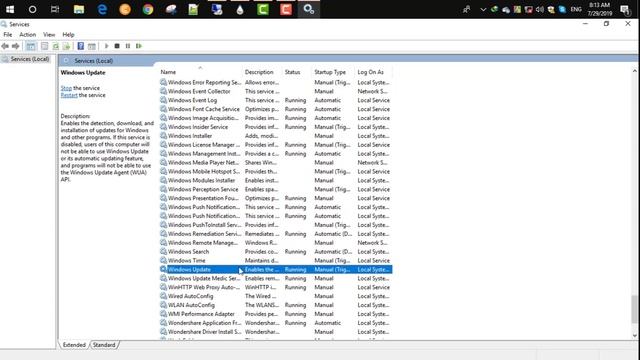Select the Windows Update Medic Service row
Viewport: 640px width, 360px height.
[276, 278]
